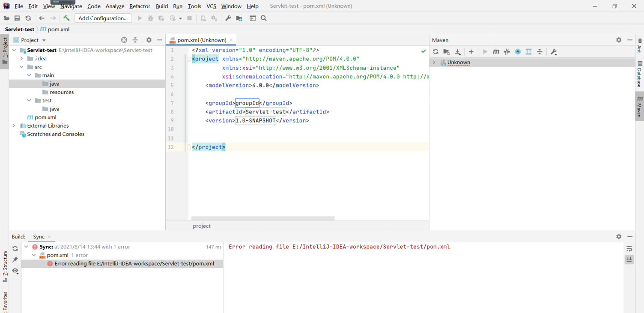Screen dimensions: 644x313
Task: Hide the Project panel with its minus icon
Action: click(x=160, y=40)
